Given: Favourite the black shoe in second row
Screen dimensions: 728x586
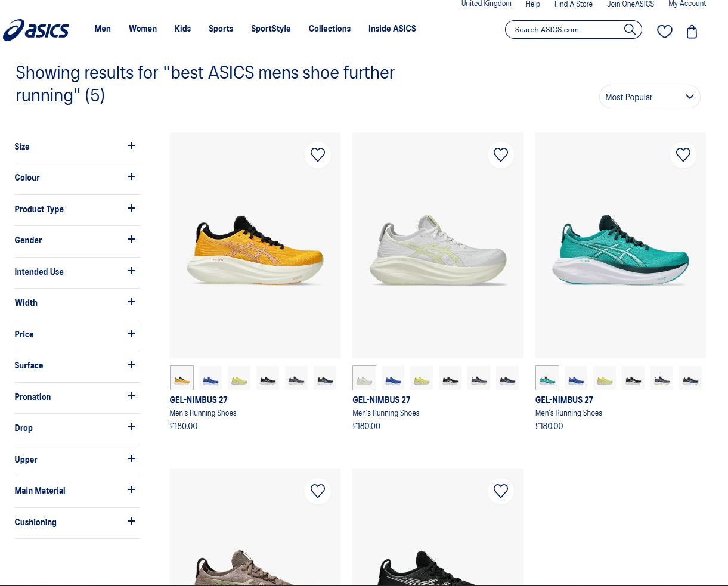Looking at the screenshot, I should coord(501,491).
